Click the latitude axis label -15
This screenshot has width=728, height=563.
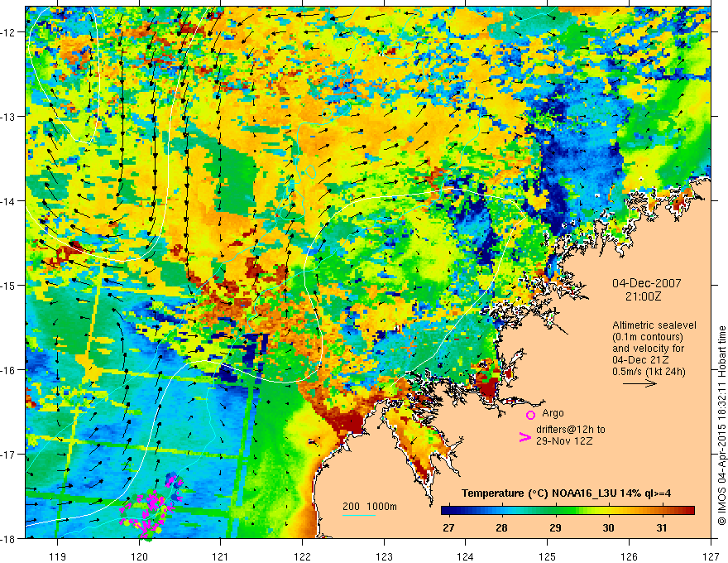tap(9, 285)
